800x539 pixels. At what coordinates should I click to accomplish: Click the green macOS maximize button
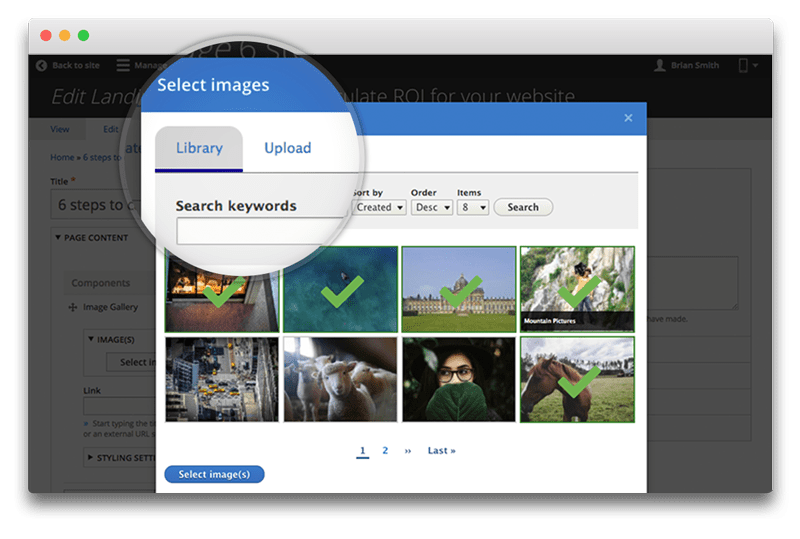(84, 35)
